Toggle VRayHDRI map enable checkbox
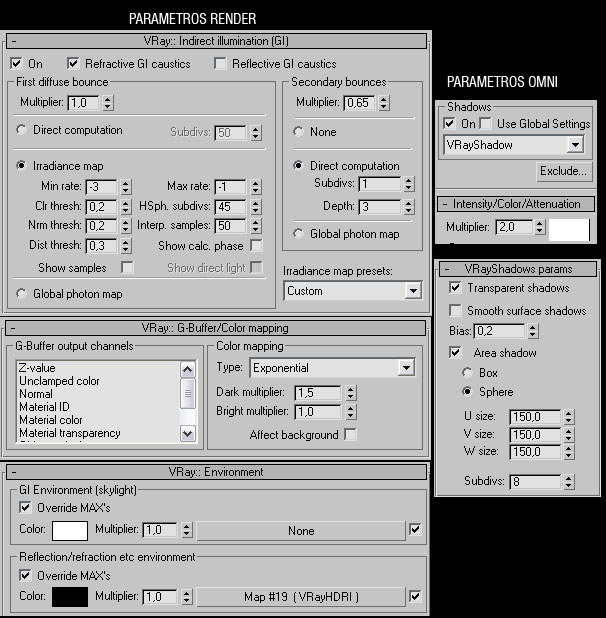The width and height of the screenshot is (606, 618). click(x=415, y=596)
